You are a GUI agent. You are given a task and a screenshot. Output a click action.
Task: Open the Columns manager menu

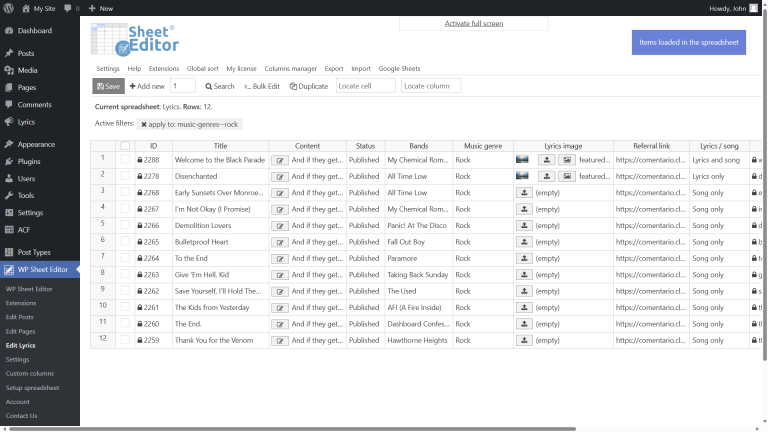(290, 69)
